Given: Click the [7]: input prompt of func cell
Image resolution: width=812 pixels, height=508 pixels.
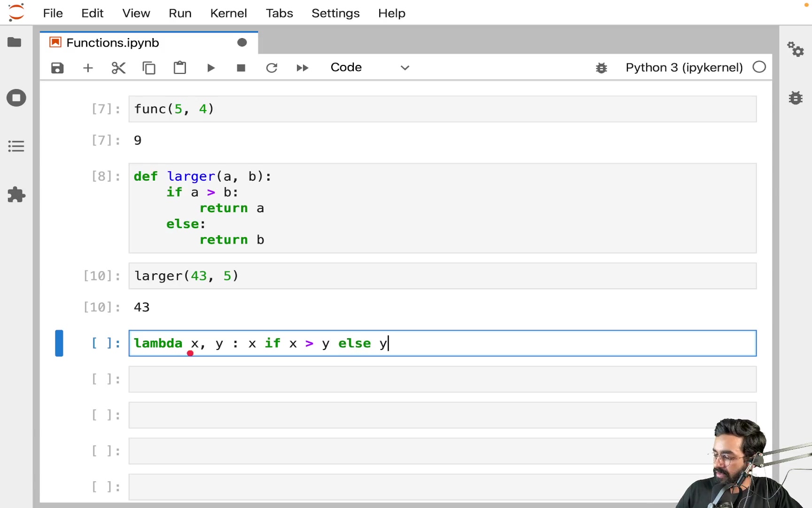Looking at the screenshot, I should point(106,109).
